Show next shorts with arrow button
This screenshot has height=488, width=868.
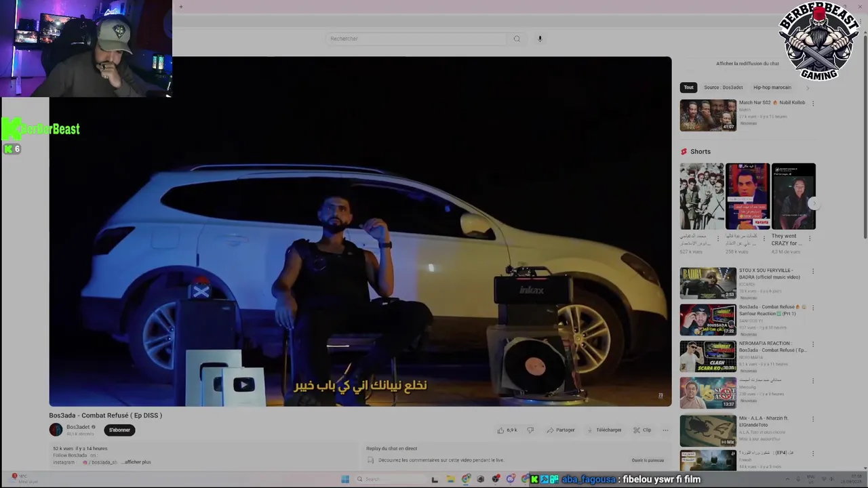pyautogui.click(x=814, y=203)
